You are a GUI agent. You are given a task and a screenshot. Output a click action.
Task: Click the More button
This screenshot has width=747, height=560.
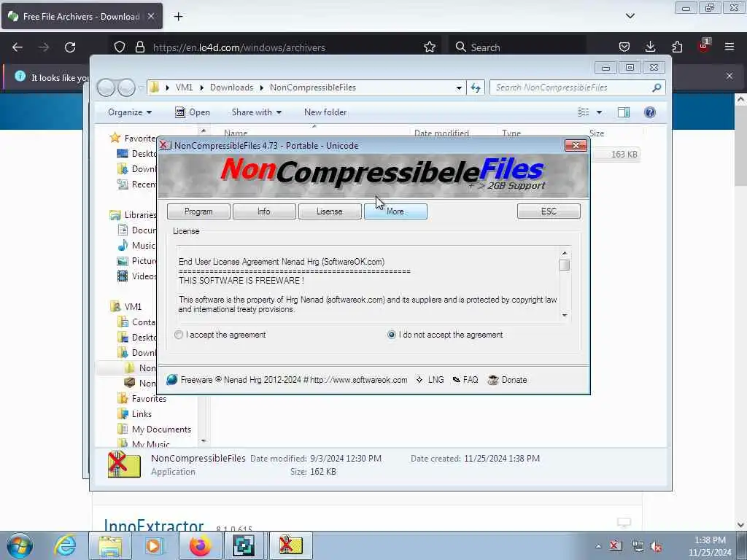tap(395, 211)
